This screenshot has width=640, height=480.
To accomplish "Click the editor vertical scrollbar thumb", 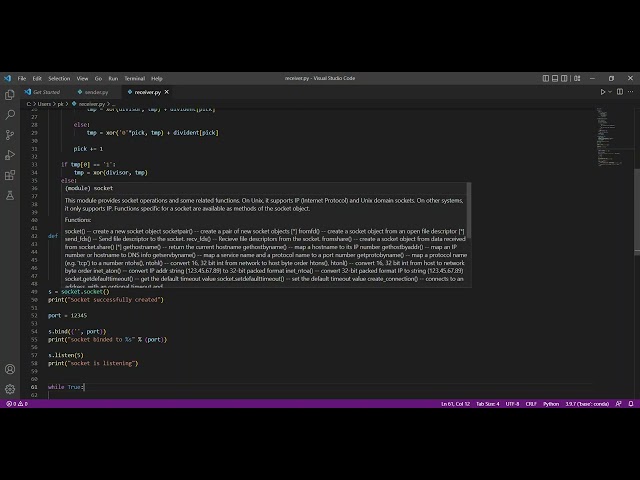I will coord(637,211).
